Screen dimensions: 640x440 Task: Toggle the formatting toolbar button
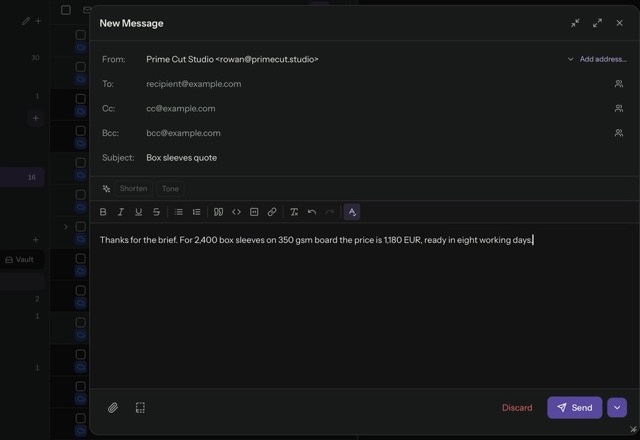click(352, 212)
